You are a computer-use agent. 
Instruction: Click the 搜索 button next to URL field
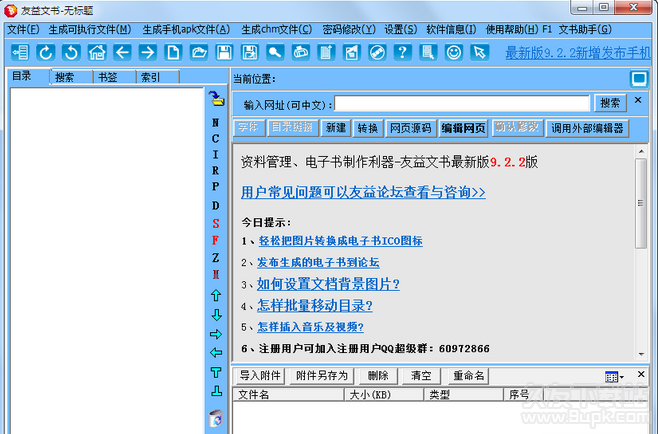610,103
